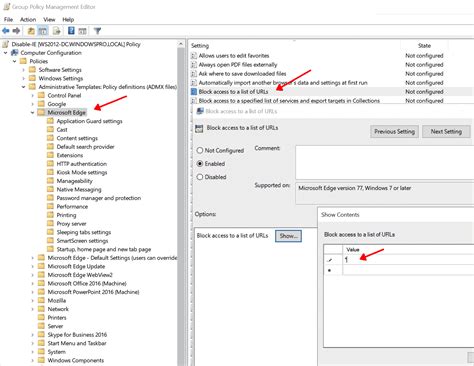The height and width of the screenshot is (366, 474).
Task: Select the Not Configured radio button
Action: point(200,150)
